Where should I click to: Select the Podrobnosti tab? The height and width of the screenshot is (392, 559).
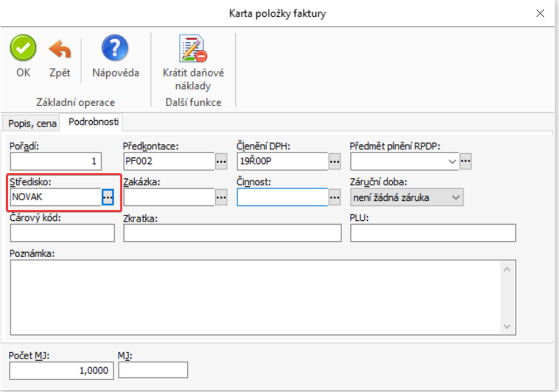tap(92, 121)
